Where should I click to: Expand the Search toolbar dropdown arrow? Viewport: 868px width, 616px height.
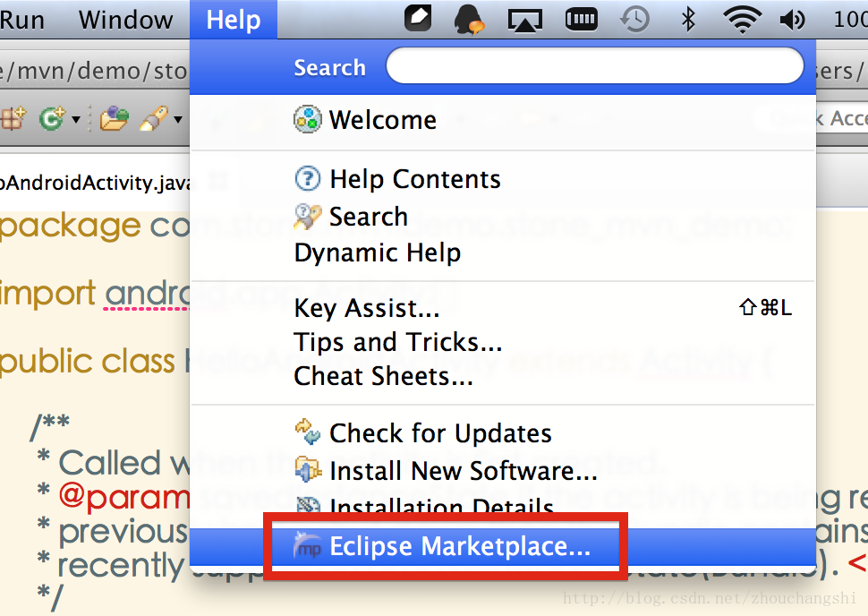click(x=178, y=119)
